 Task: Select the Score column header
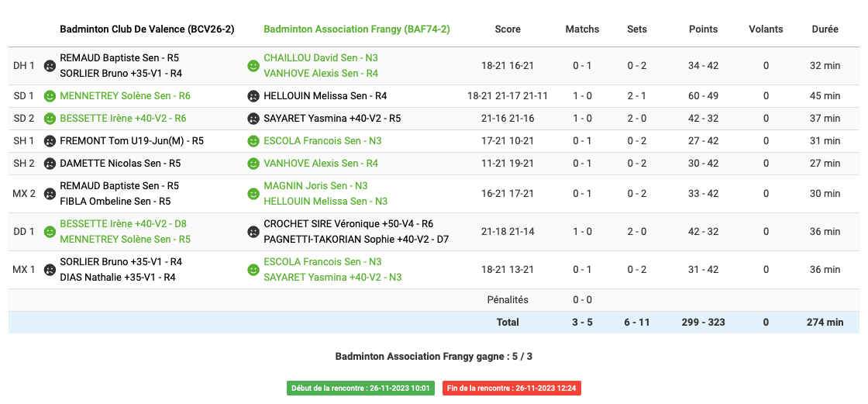click(x=508, y=29)
